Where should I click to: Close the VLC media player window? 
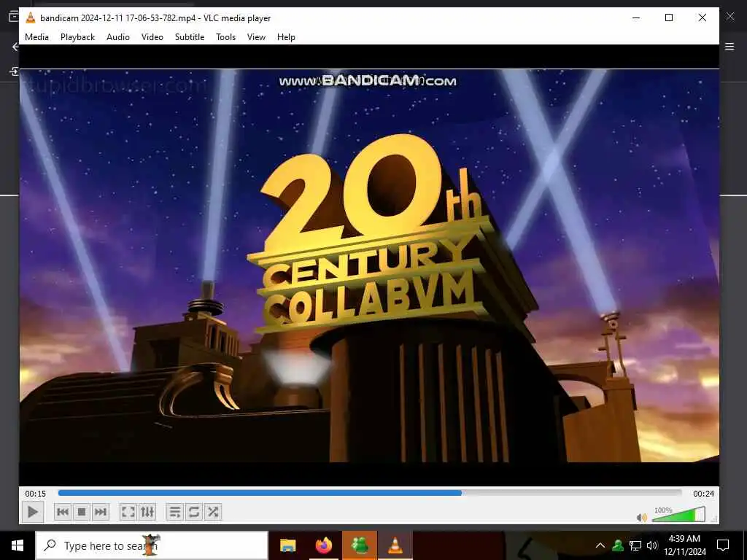[703, 17]
